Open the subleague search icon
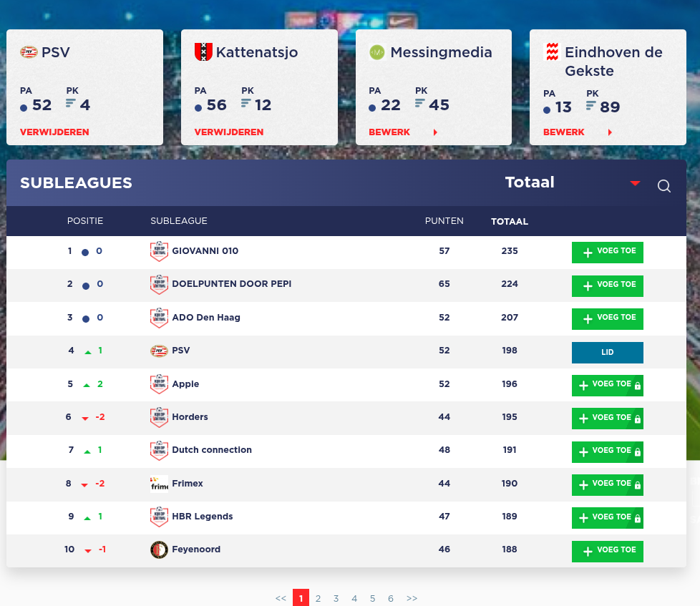The height and width of the screenshot is (606, 700). coord(663,185)
